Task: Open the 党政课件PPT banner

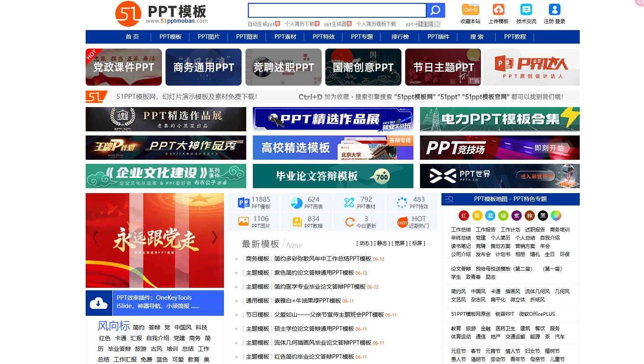Action: point(124,67)
